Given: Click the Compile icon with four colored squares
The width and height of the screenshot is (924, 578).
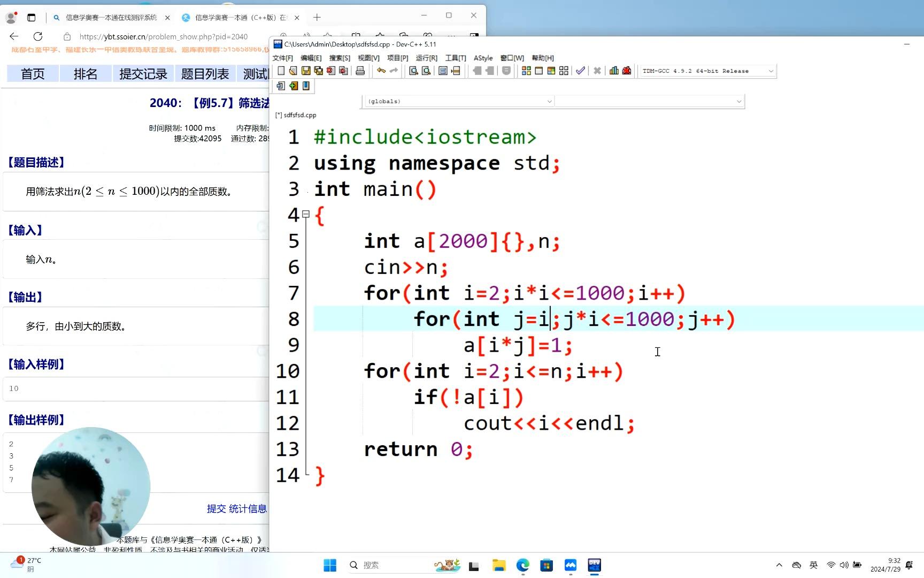Looking at the screenshot, I should pyautogui.click(x=526, y=71).
